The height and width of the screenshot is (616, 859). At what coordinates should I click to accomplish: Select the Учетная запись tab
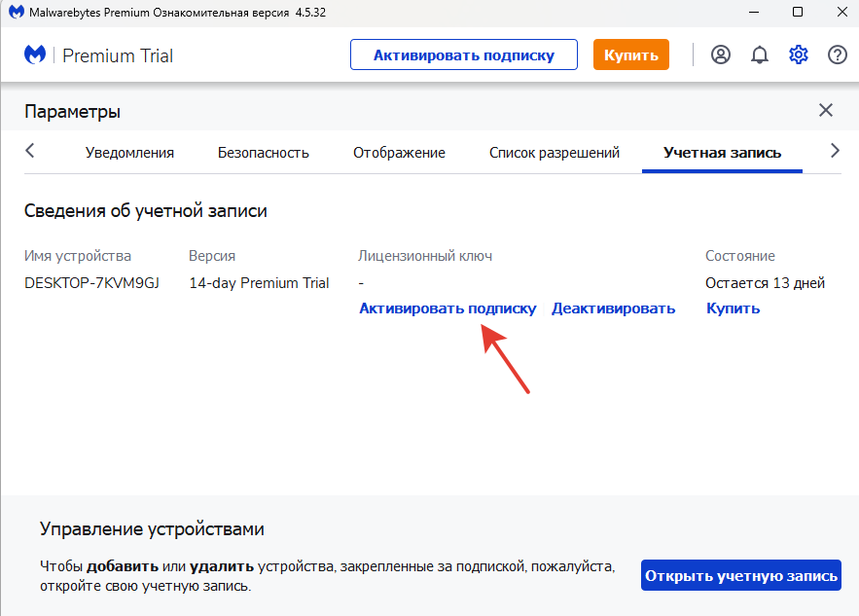click(722, 153)
